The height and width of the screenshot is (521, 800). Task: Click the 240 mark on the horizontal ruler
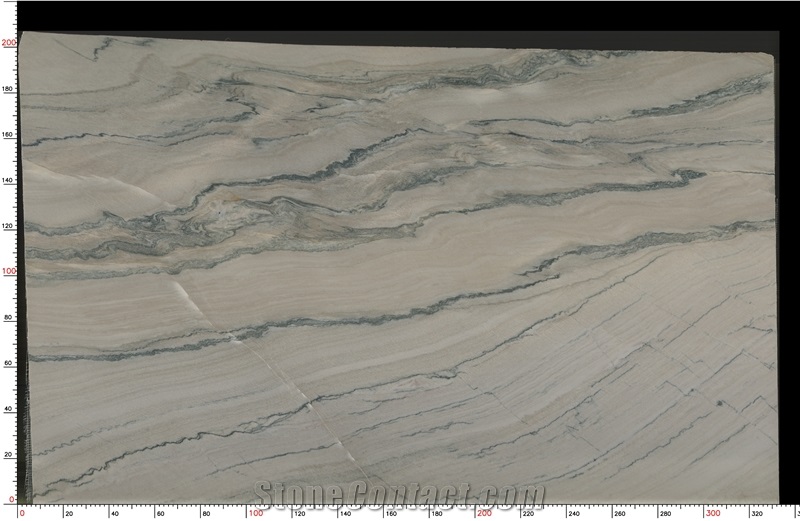[x=574, y=513]
